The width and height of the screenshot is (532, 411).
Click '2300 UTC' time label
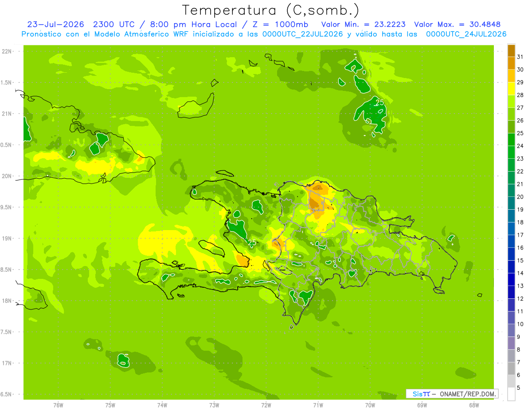pos(114,24)
